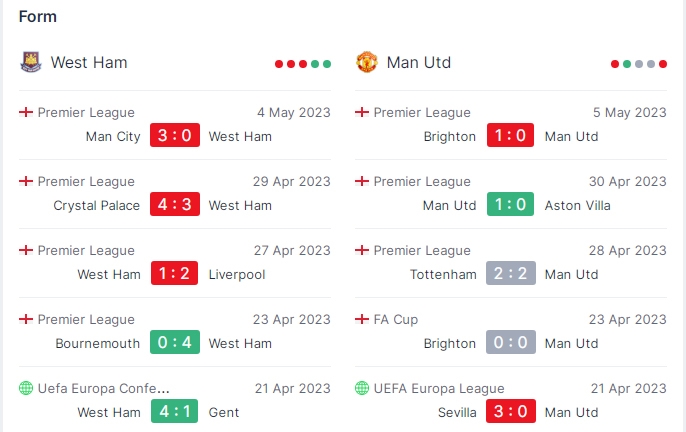Click Man Utd's green form dot
The image size is (686, 432).
tap(627, 64)
